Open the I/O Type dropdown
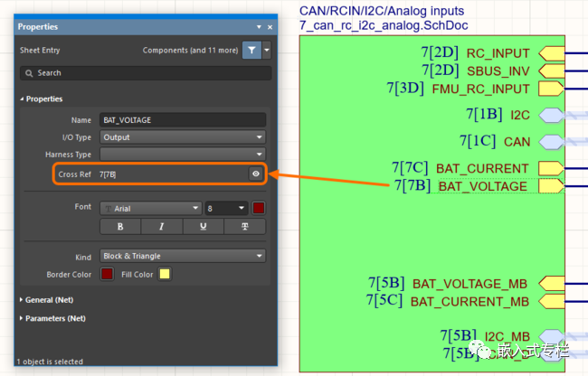The height and width of the screenshot is (376, 588). [x=183, y=137]
